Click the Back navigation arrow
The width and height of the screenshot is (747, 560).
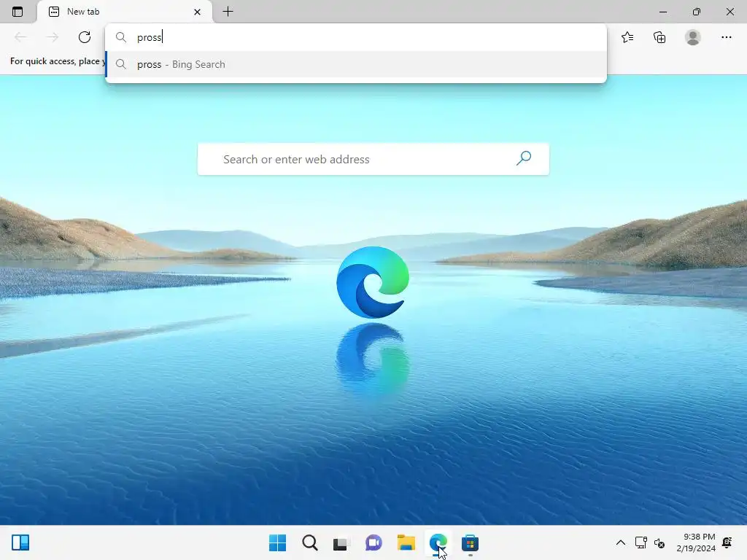(x=20, y=37)
